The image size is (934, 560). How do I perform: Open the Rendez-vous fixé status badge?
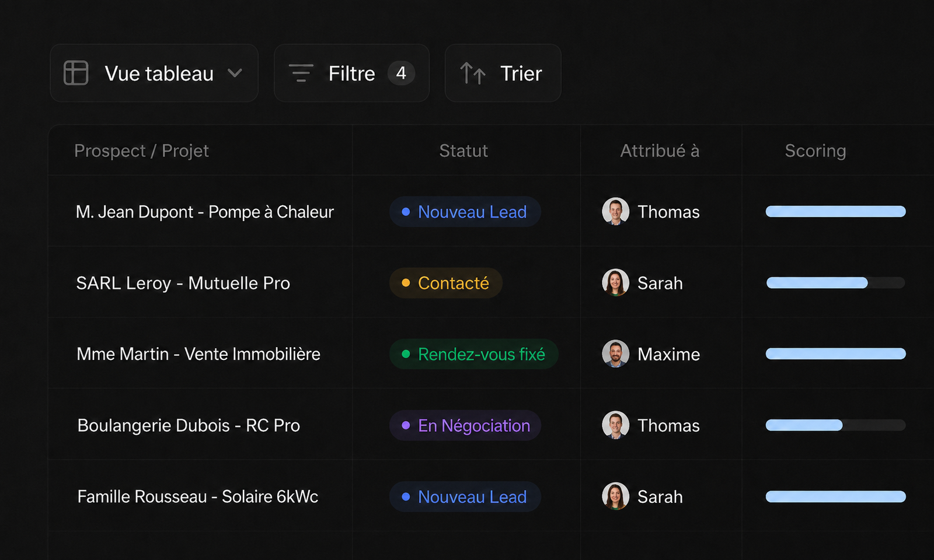[474, 354]
